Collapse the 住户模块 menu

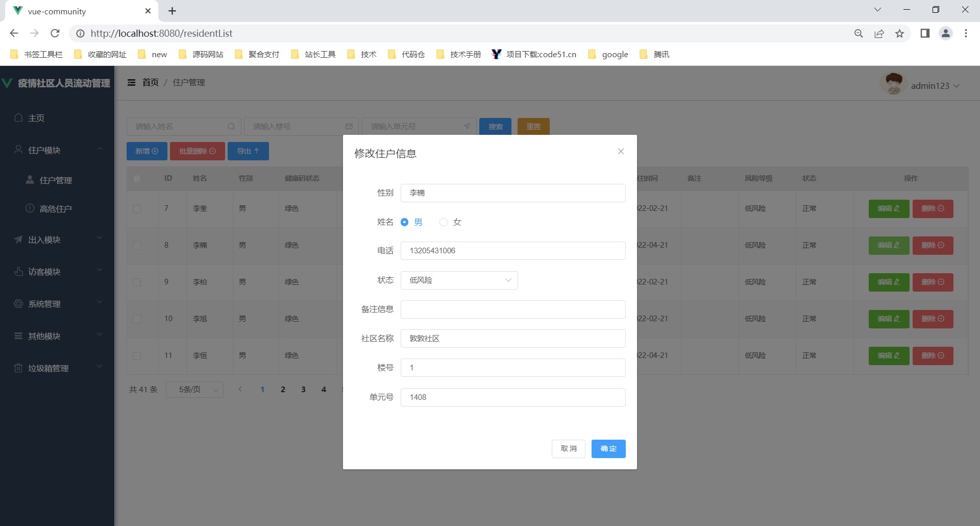pyautogui.click(x=57, y=150)
